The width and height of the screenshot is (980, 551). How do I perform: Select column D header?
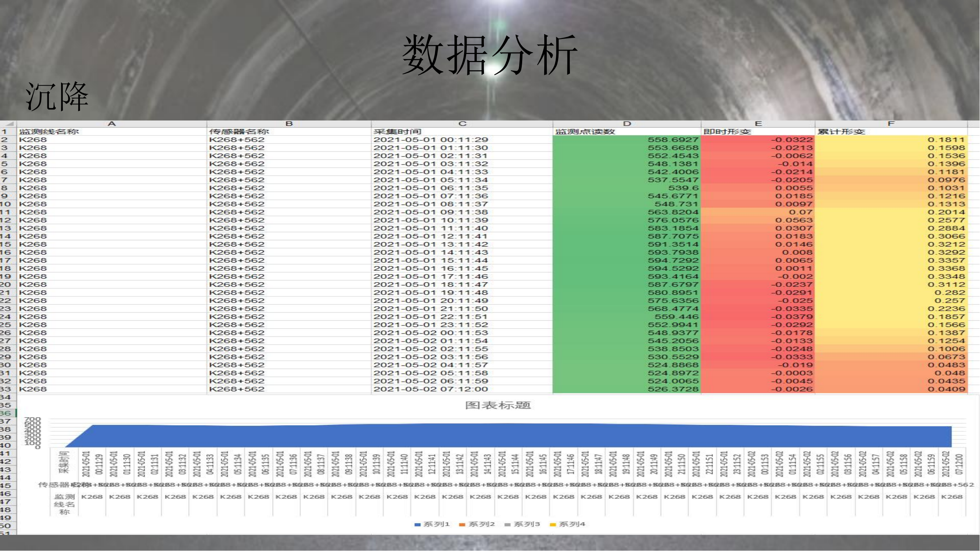(627, 123)
